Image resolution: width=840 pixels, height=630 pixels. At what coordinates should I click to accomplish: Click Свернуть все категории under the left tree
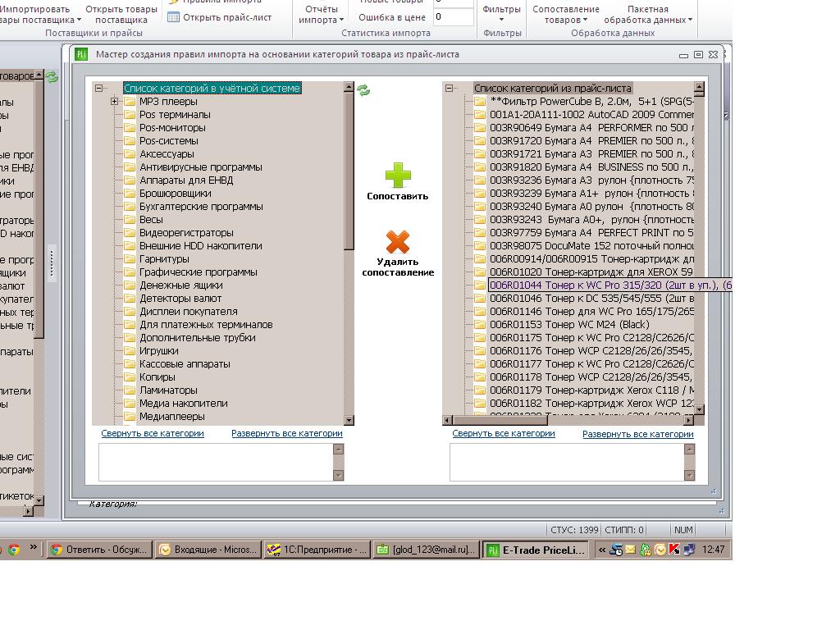click(x=153, y=433)
